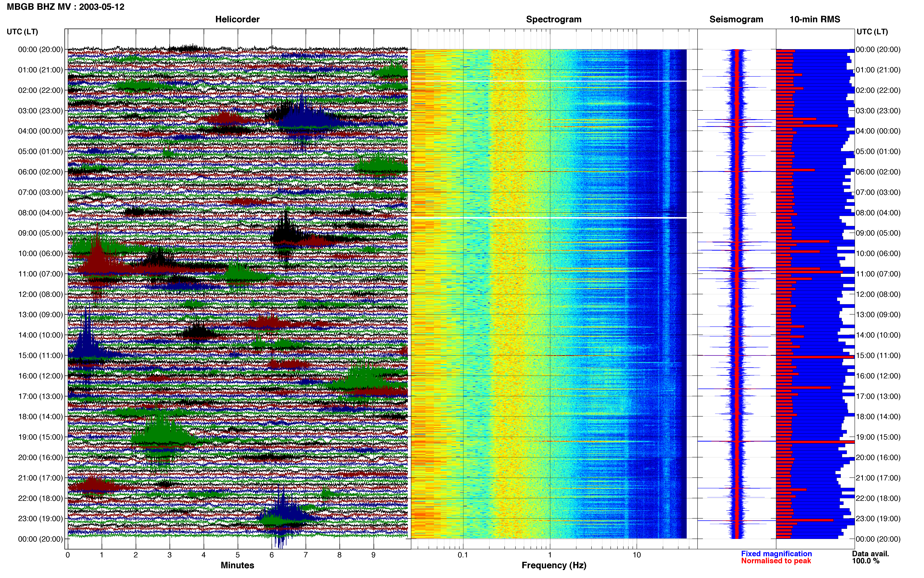Click left time label '15:00 (11:00)'
The height and width of the screenshot is (578, 924).
[40, 355]
